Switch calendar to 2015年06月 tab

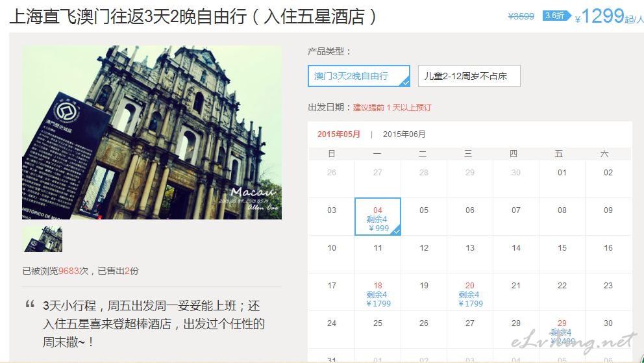coord(404,134)
